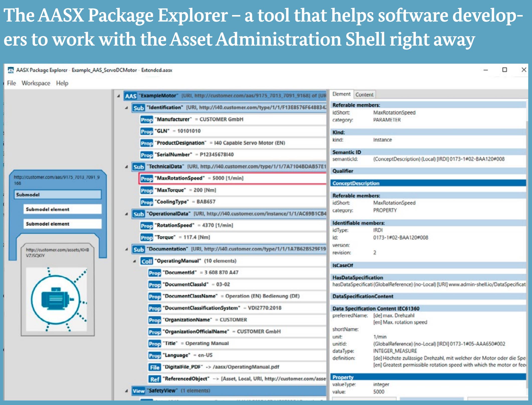
Task: Collapse the TechnicalData submodel
Action: 127,167
